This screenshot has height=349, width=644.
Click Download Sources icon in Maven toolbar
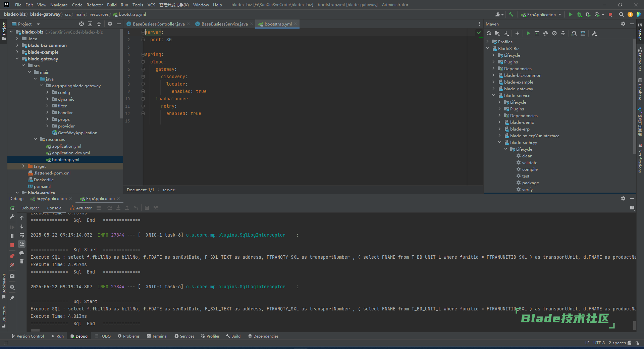506,33
